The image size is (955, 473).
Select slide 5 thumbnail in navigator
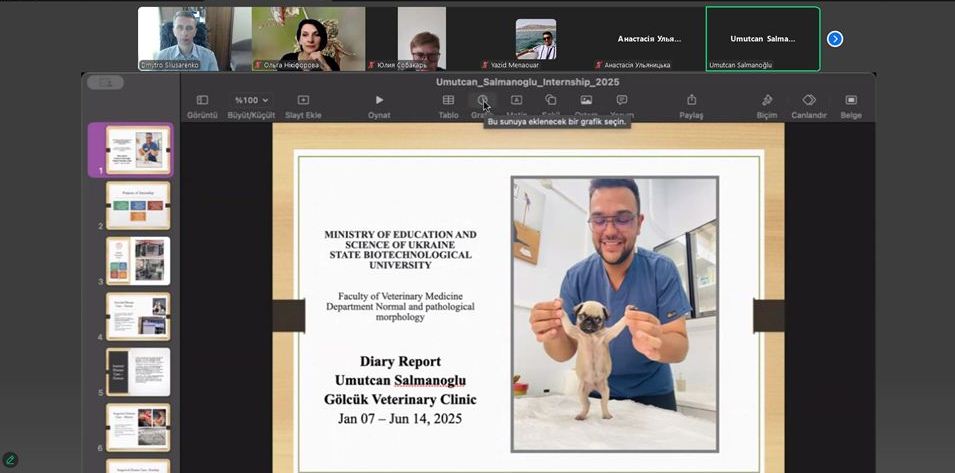pyautogui.click(x=138, y=372)
